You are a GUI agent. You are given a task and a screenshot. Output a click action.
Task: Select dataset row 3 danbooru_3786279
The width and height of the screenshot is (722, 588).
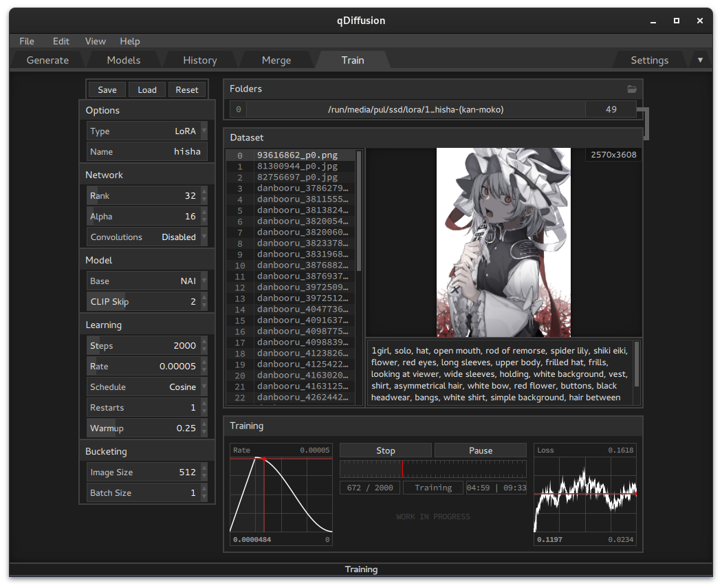pos(291,188)
